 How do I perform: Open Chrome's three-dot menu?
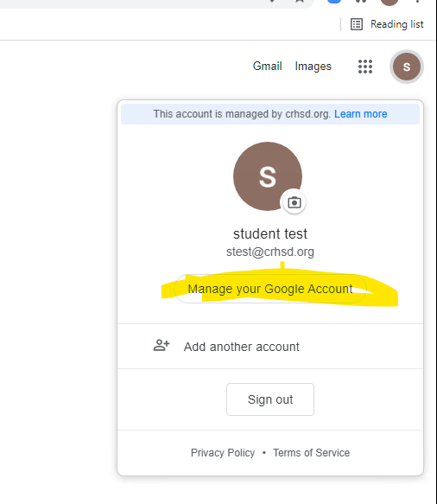[417, 1]
